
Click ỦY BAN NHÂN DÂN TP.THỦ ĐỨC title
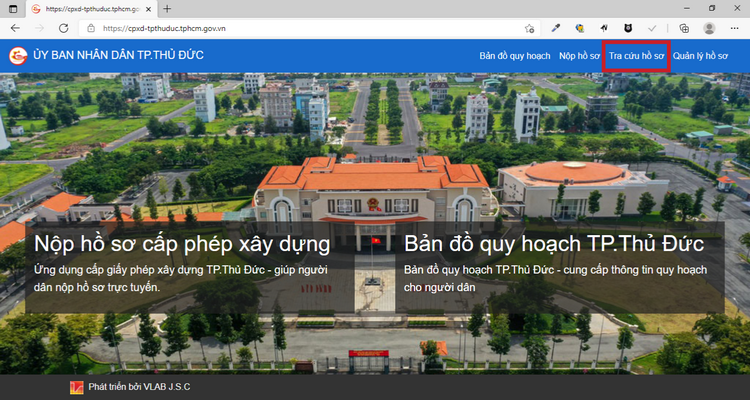pyautogui.click(x=119, y=55)
